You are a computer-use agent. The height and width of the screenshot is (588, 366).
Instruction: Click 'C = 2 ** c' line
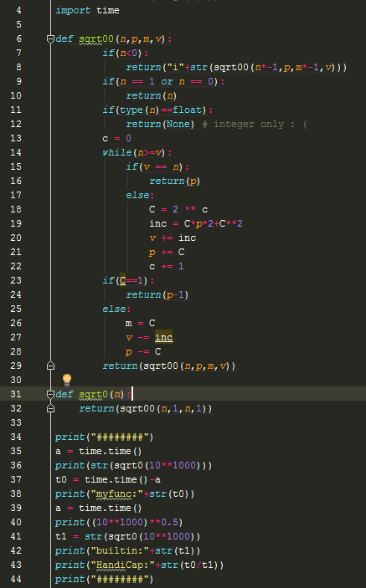178,209
